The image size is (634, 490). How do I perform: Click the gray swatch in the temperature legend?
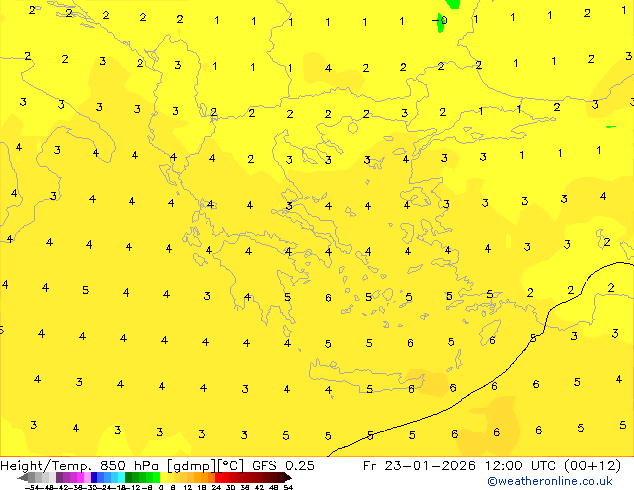point(32,477)
